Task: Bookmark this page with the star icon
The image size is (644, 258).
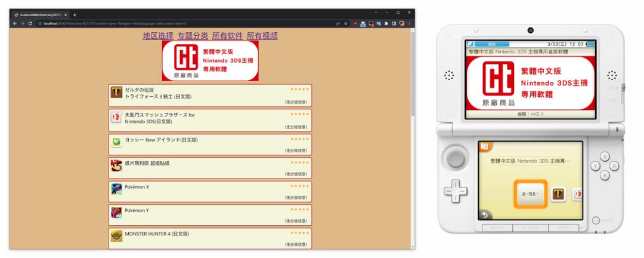Action: pos(346,23)
